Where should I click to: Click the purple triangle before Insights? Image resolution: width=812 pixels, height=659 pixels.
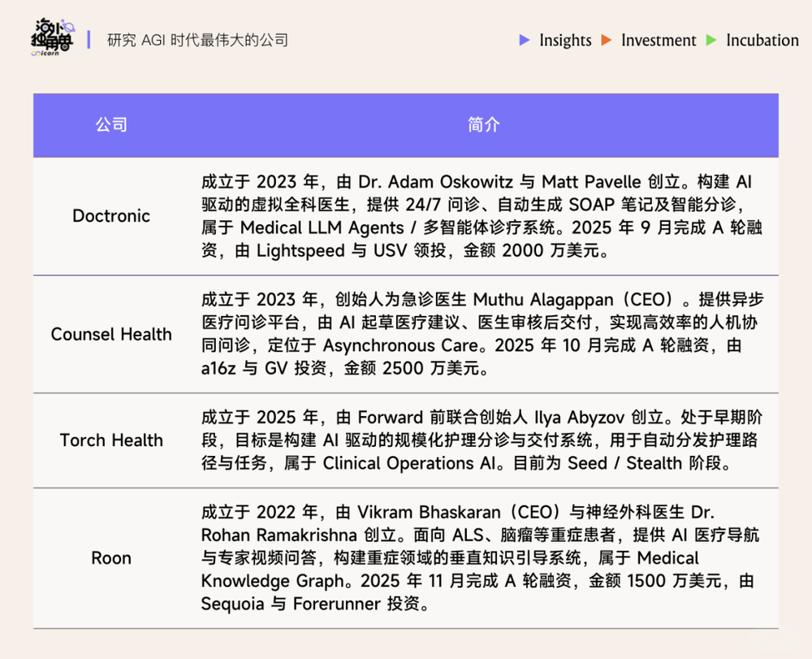tap(525, 40)
